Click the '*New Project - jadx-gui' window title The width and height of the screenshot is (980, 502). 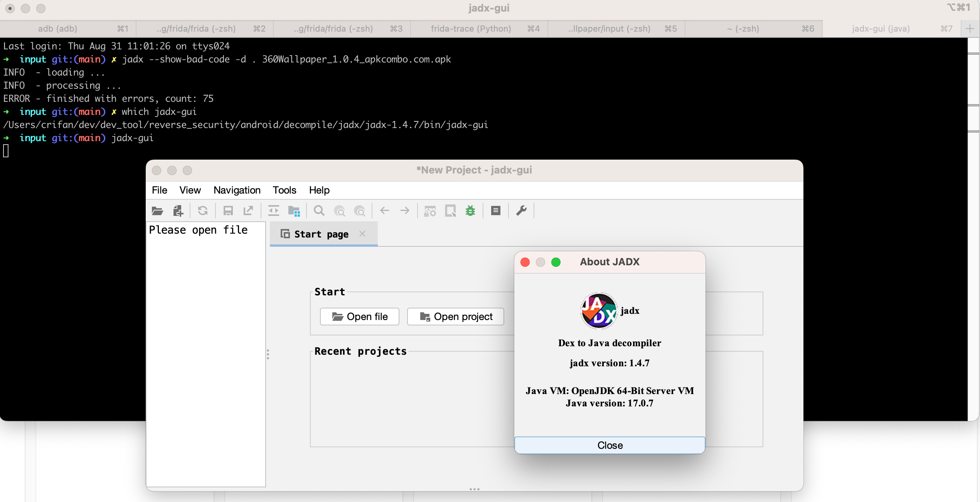[x=474, y=170]
